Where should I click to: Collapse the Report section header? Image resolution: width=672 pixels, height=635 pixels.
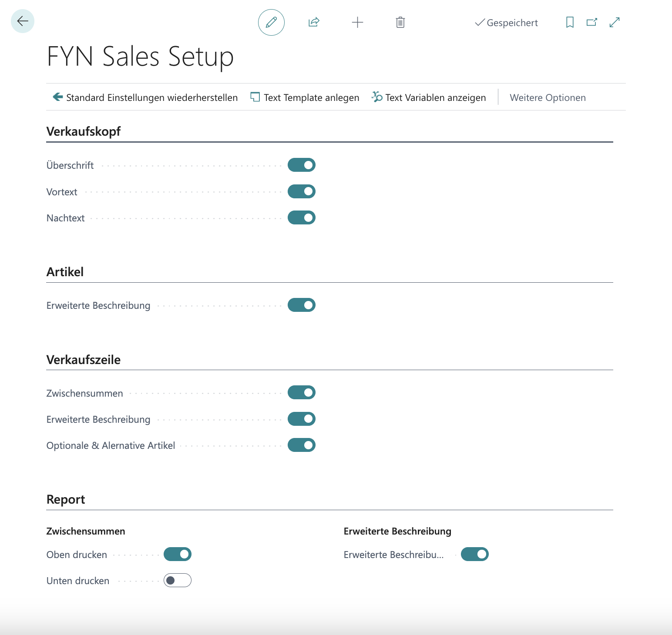click(66, 499)
